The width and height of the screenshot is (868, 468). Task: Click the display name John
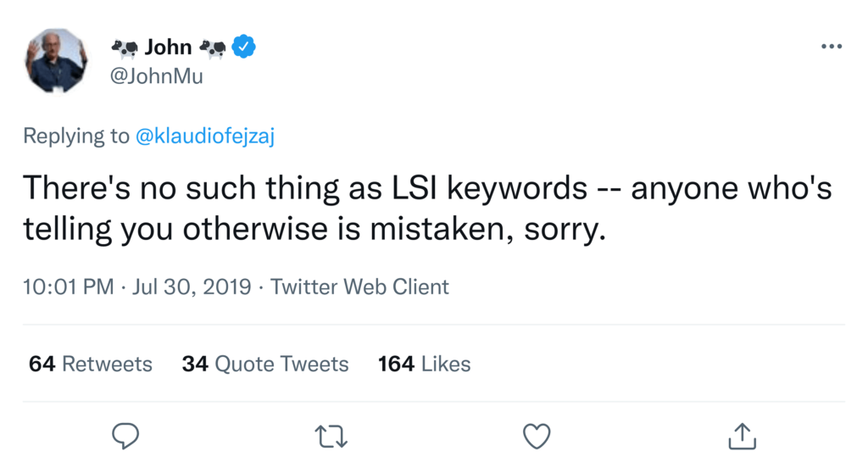pyautogui.click(x=168, y=47)
